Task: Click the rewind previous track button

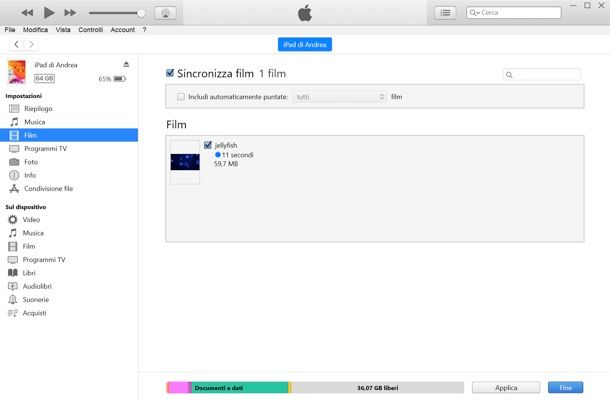Action: pyautogui.click(x=27, y=13)
